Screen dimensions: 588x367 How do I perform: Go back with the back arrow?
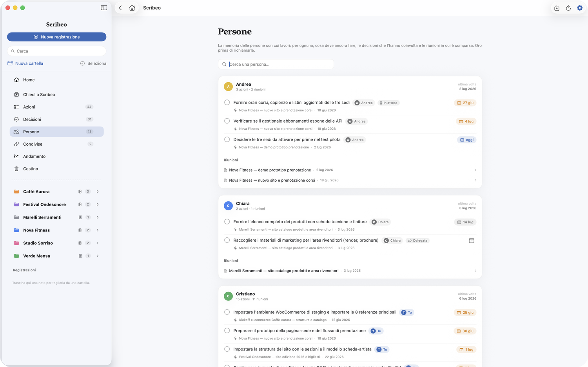[x=120, y=8]
